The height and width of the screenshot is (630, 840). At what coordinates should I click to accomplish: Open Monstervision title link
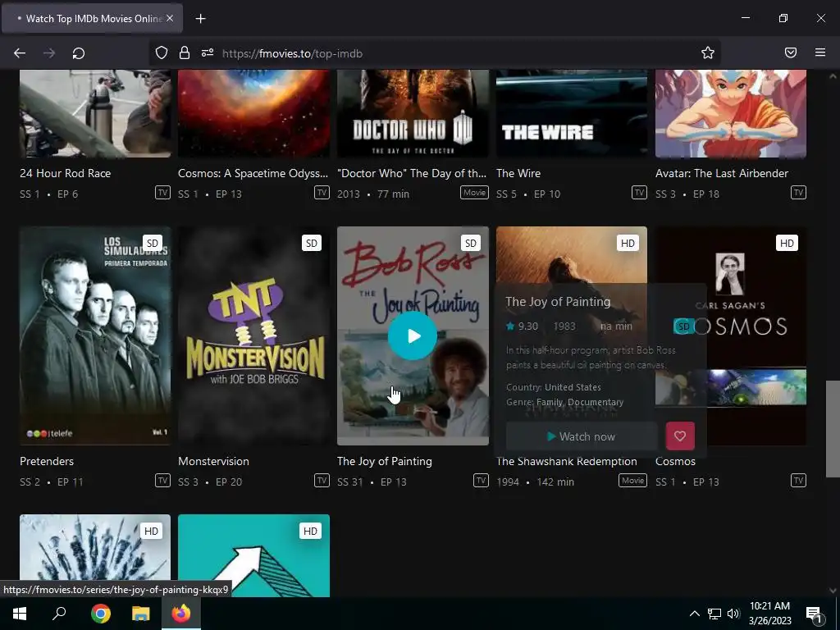tap(213, 461)
